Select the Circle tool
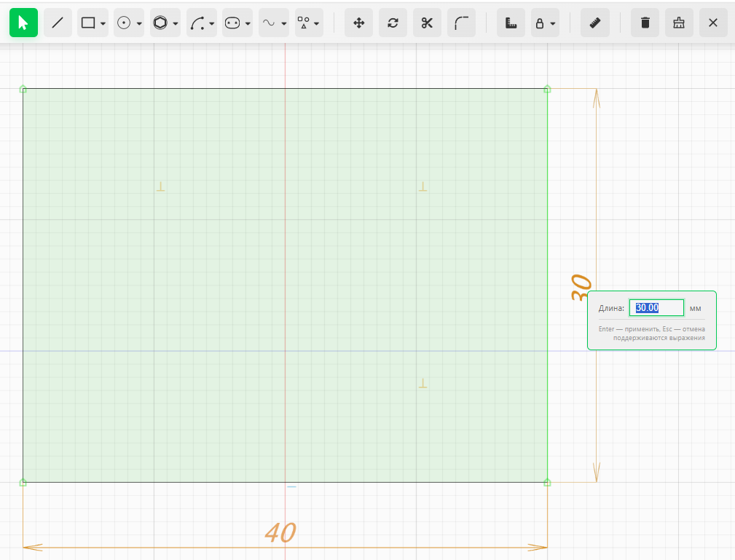Image resolution: width=735 pixels, height=560 pixels. pos(124,23)
